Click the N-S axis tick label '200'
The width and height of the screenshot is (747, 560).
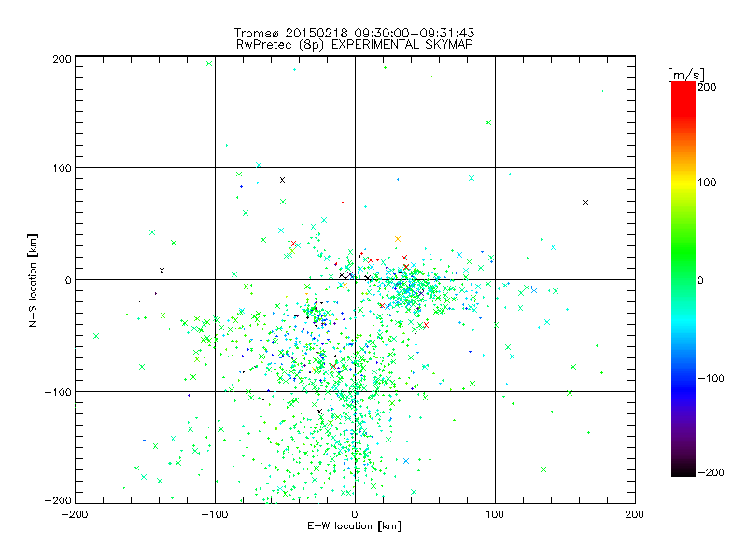62,59
